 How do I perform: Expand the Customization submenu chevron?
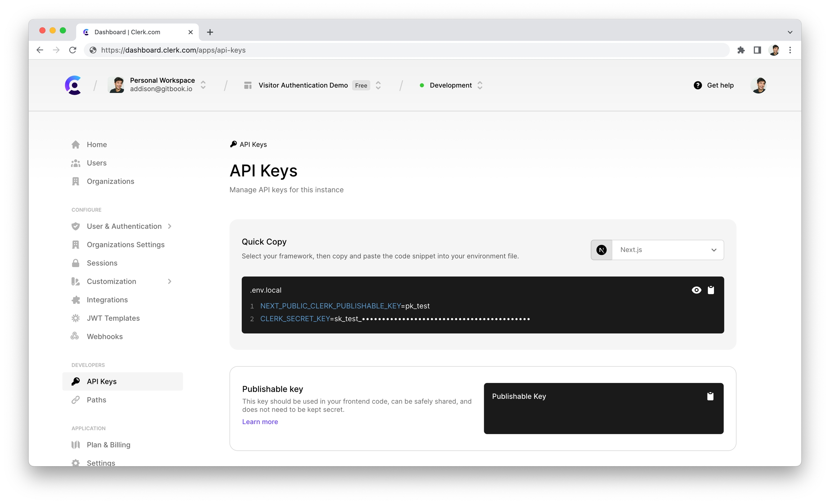click(x=170, y=282)
